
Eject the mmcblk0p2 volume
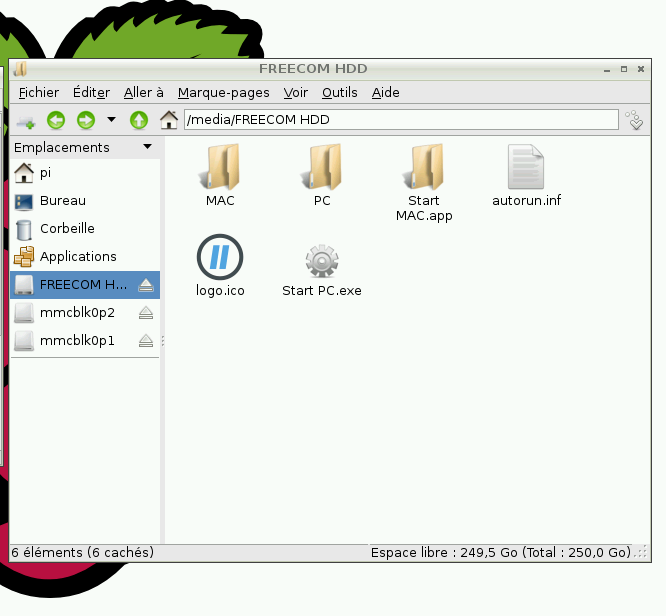tap(146, 313)
